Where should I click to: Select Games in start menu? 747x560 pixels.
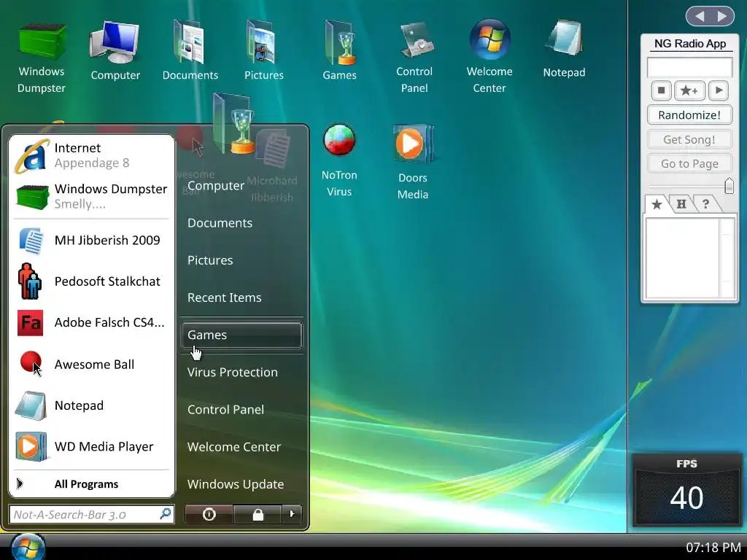[x=242, y=335]
